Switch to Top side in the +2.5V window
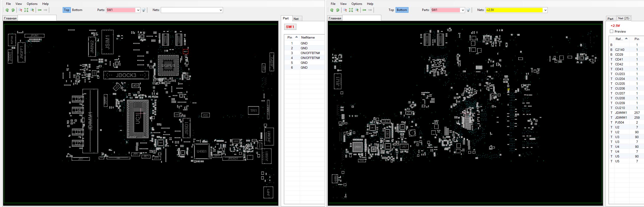The height and width of the screenshot is (207, 644). click(x=391, y=10)
